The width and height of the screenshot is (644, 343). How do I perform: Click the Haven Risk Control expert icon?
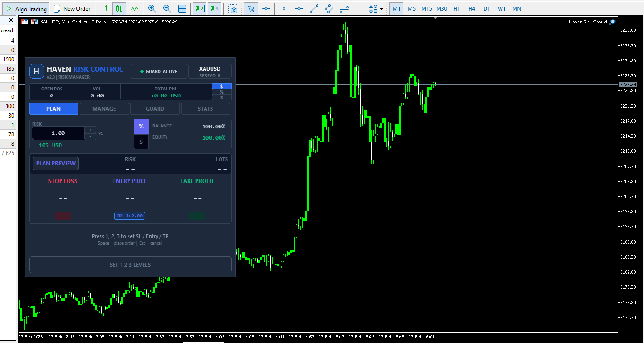point(612,22)
